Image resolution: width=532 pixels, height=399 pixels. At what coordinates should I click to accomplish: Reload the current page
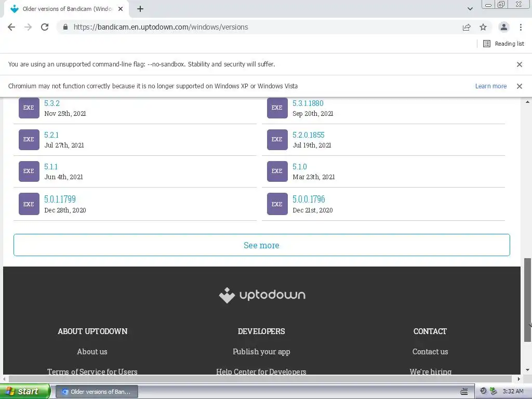pos(45,27)
